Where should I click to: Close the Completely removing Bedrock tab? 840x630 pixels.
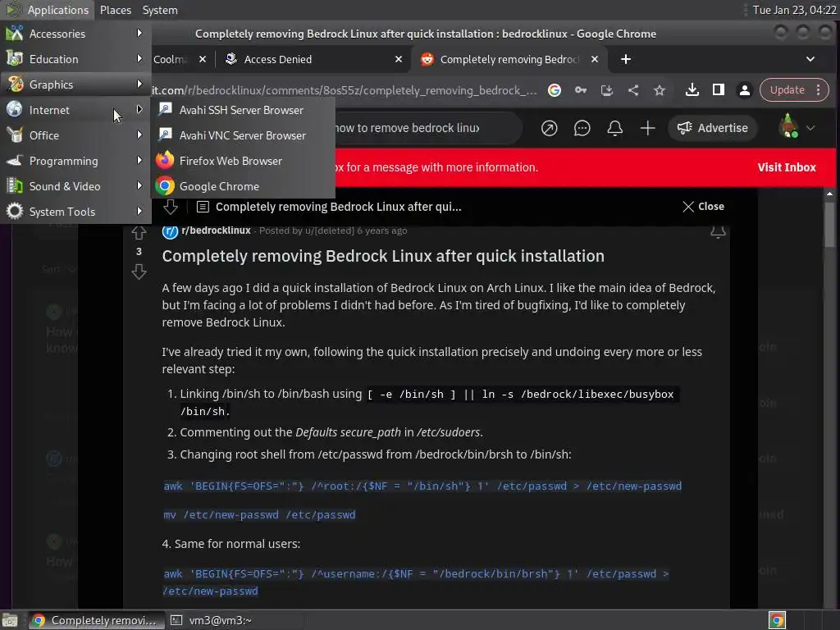[x=594, y=59]
